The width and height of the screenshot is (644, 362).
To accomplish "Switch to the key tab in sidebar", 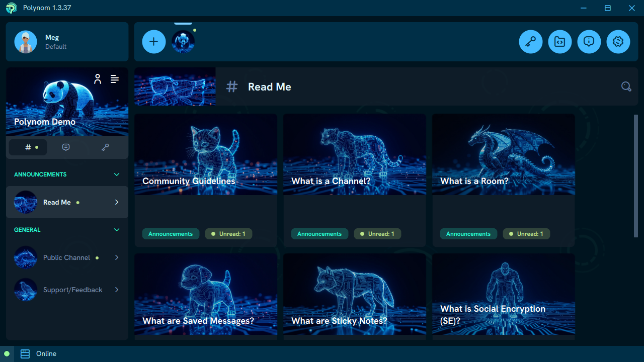I will 105,147.
